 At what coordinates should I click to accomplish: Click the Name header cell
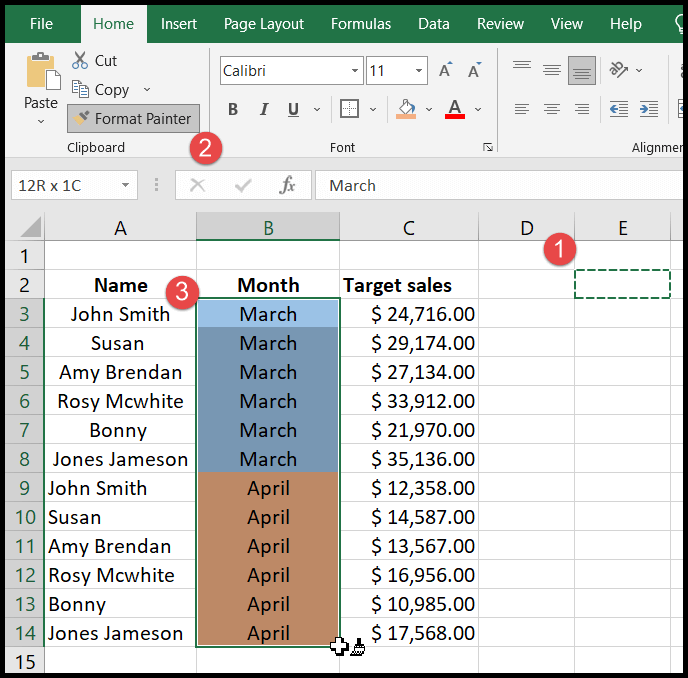[120, 285]
